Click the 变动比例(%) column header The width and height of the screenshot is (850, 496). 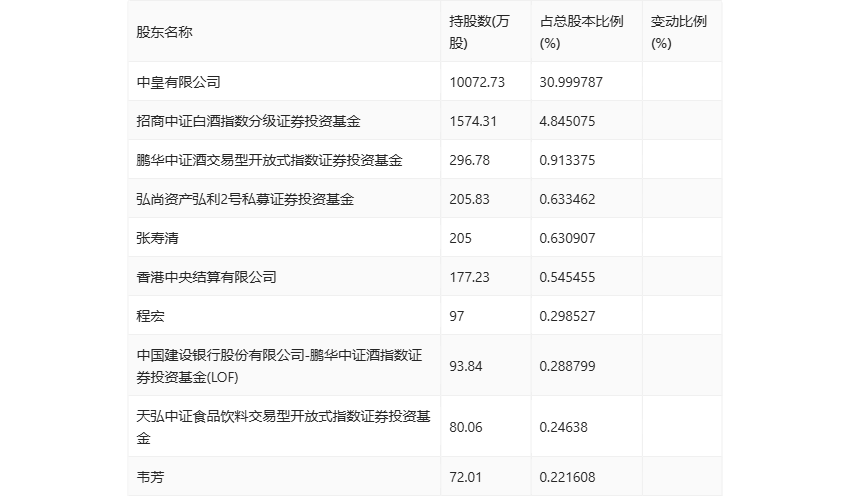(x=679, y=32)
